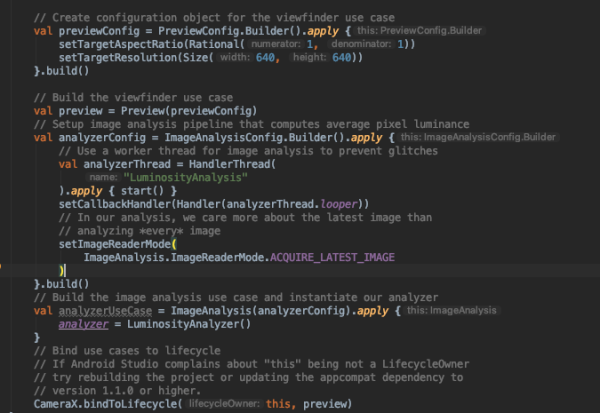Click 'version 1.1.0 or higher.' comment

point(117,391)
